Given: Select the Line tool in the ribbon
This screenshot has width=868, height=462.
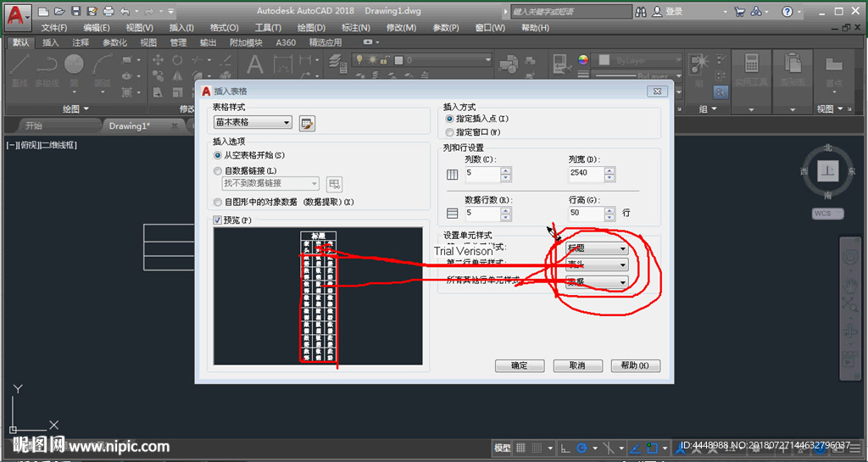Looking at the screenshot, I should tap(19, 70).
